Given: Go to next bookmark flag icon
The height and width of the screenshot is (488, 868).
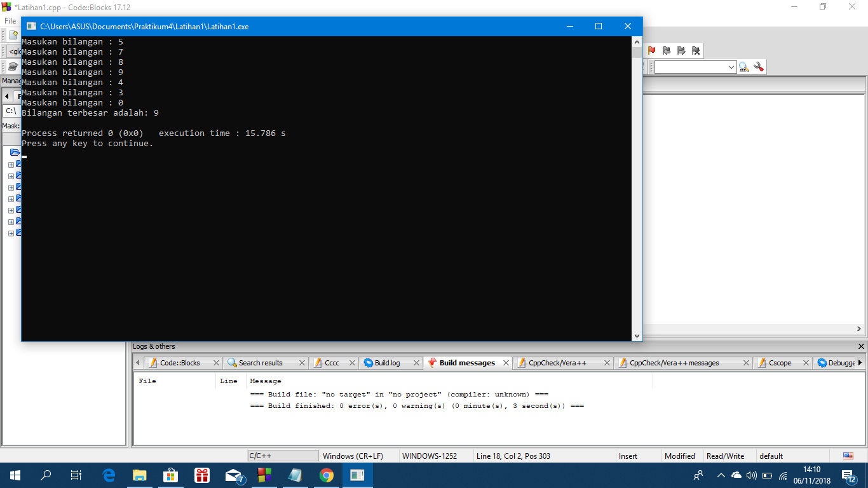Looking at the screenshot, I should 681,50.
